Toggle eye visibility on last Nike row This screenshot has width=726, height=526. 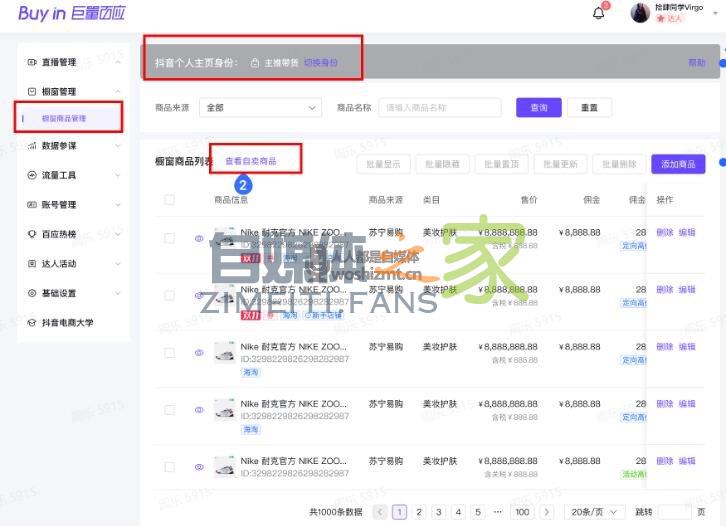tap(199, 467)
